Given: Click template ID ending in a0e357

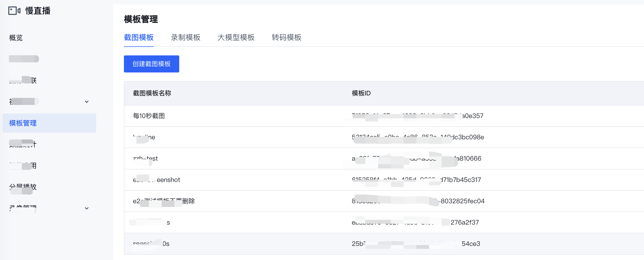Looking at the screenshot, I should (x=417, y=116).
